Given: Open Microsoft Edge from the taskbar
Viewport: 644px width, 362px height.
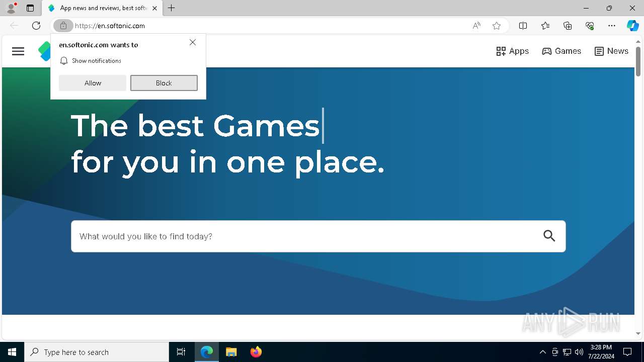Looking at the screenshot, I should tap(207, 352).
